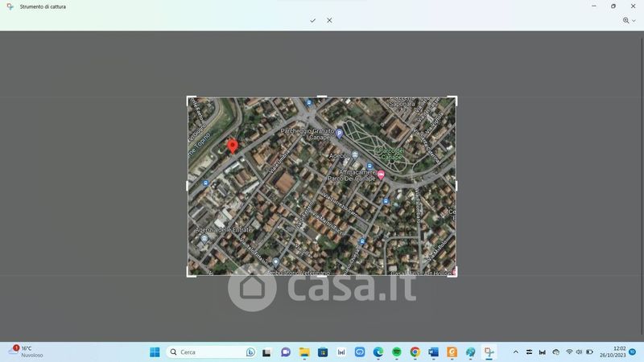Open the Windows Start menu
The image size is (644, 362).
154,352
